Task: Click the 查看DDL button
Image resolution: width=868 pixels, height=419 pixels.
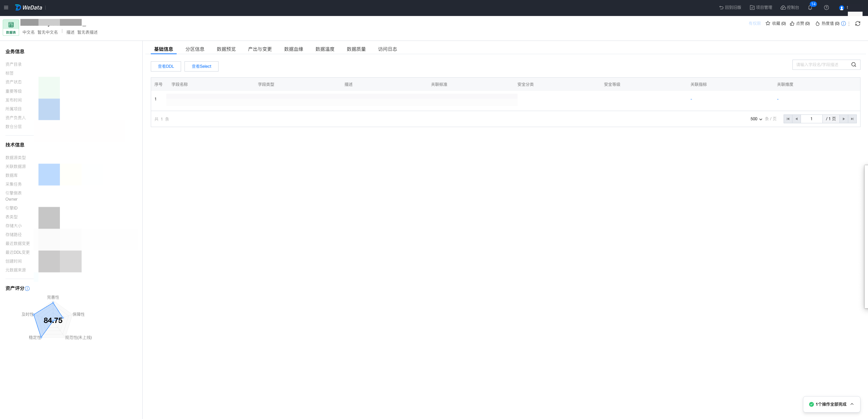Action: point(166,66)
